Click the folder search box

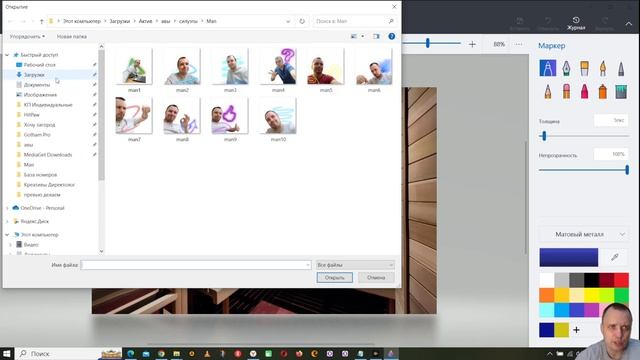(354, 21)
